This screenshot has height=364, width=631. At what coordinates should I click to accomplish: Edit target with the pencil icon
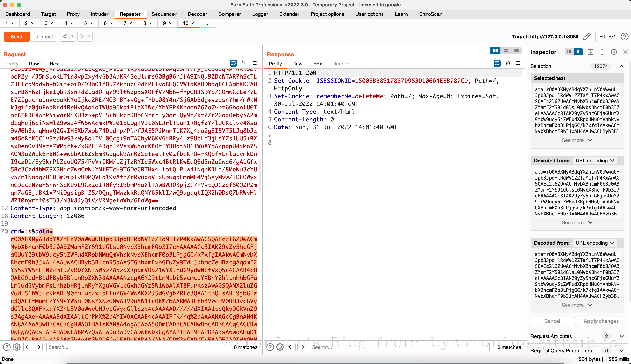[587, 36]
